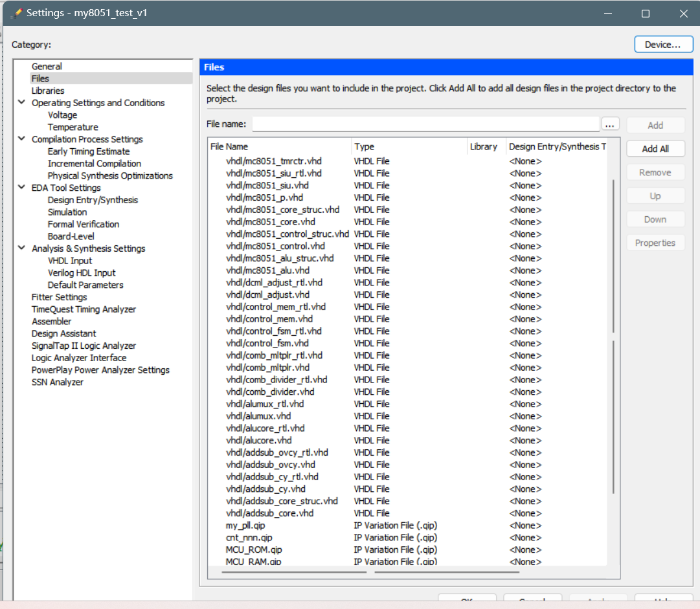Select file vhdl/alucore_rtl.vhd
700x609 pixels.
click(265, 428)
